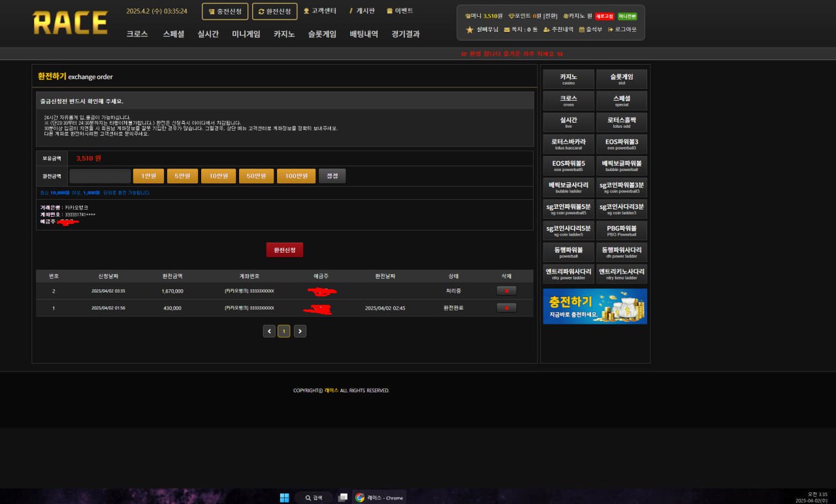Open the 이벤트 events page
The width and height of the screenshot is (836, 504).
click(x=400, y=11)
